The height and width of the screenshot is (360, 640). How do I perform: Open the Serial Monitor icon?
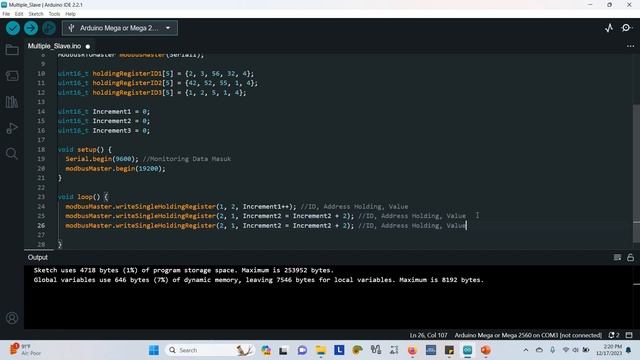click(626, 28)
